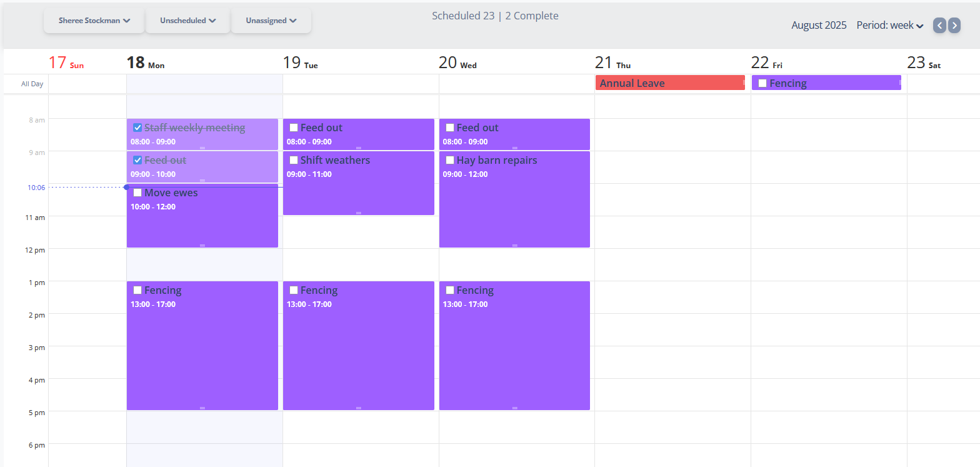The image size is (980, 467).
Task: Click resize handle on Tuesday Fencing event
Action: point(359,408)
